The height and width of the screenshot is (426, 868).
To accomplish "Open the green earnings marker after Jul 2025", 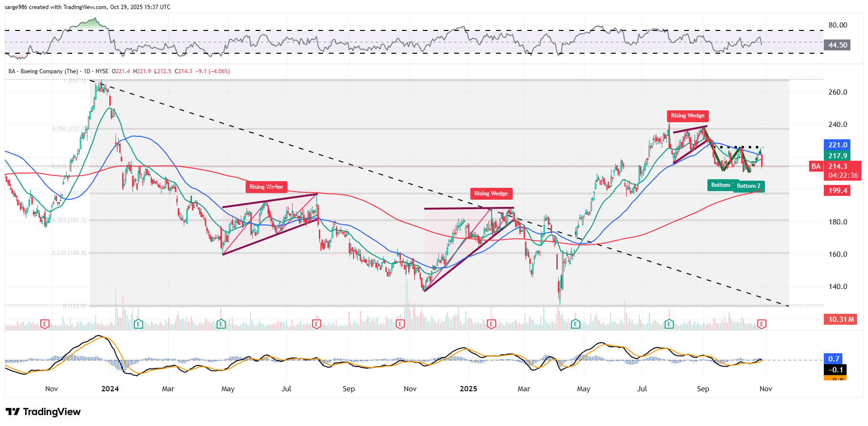I will pyautogui.click(x=669, y=324).
